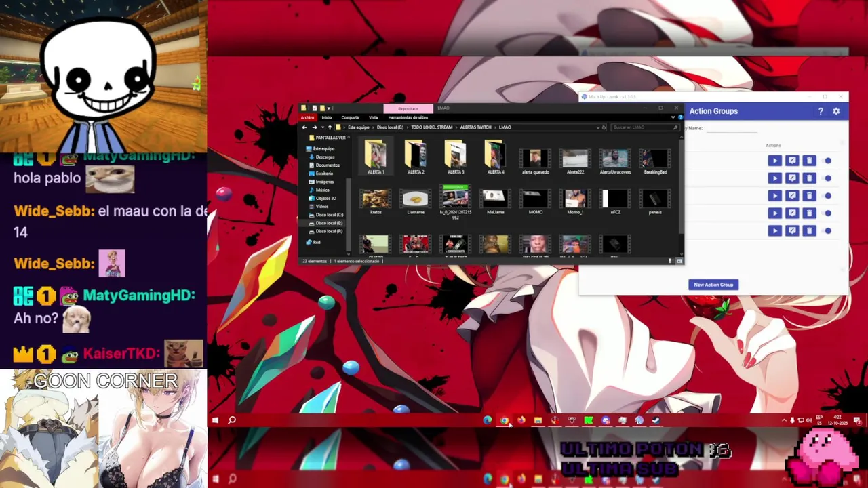Image resolution: width=868 pixels, height=488 pixels.
Task: Open the green Kick app on taskbar
Action: pos(588,420)
